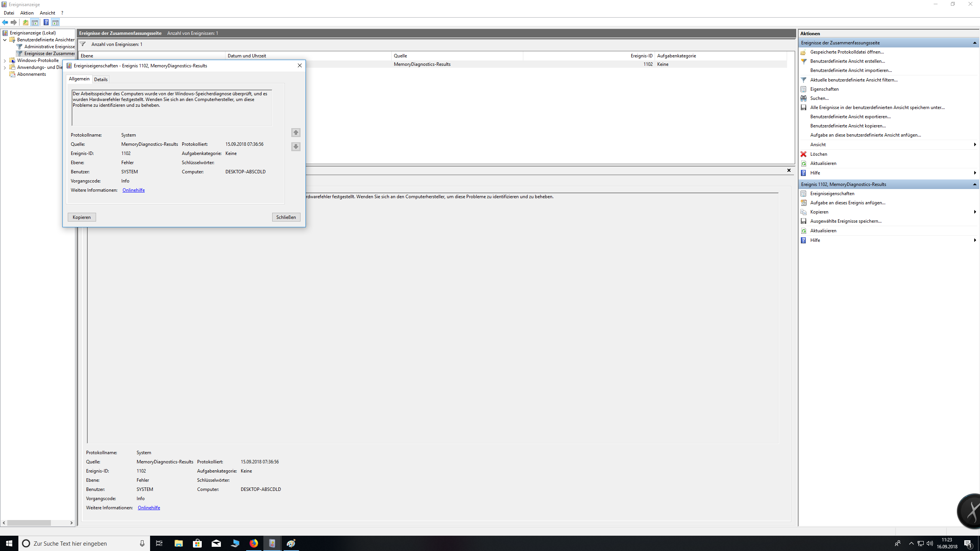Click the back arrow toolbar icon
The width and height of the screenshot is (980, 551).
click(x=5, y=22)
